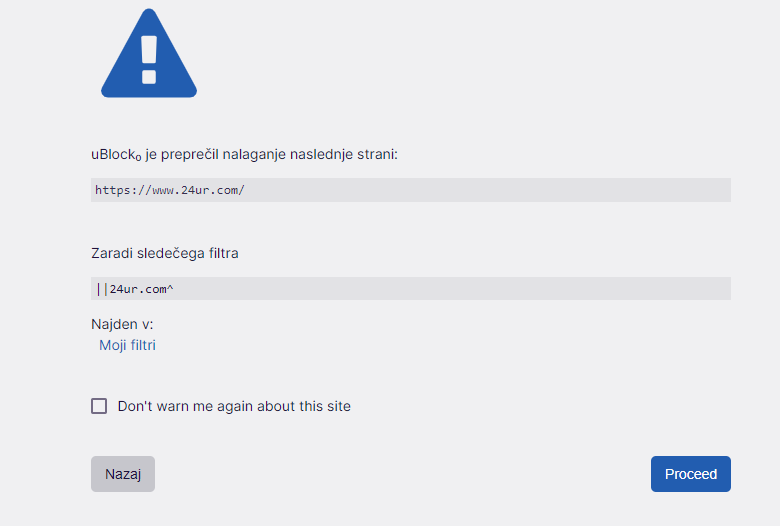Go back with the Nazaj button
The width and height of the screenshot is (780, 526).
(123, 474)
